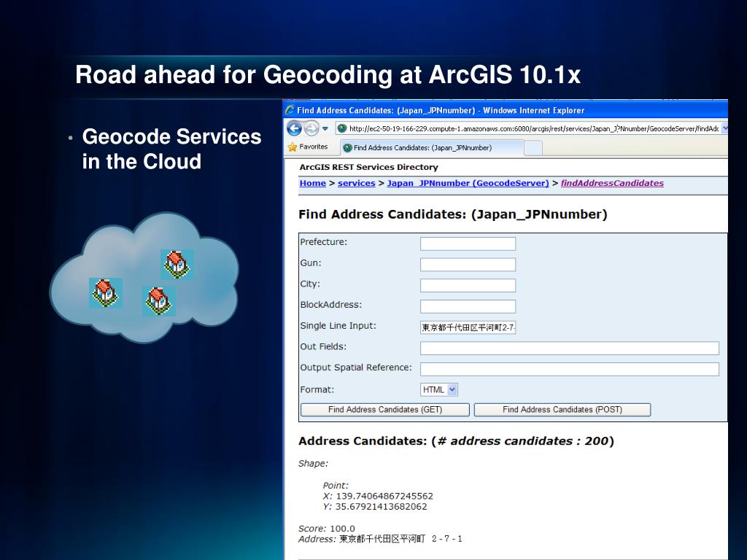The width and height of the screenshot is (747, 560).
Task: Click into the BlockAddress text field
Action: [468, 307]
